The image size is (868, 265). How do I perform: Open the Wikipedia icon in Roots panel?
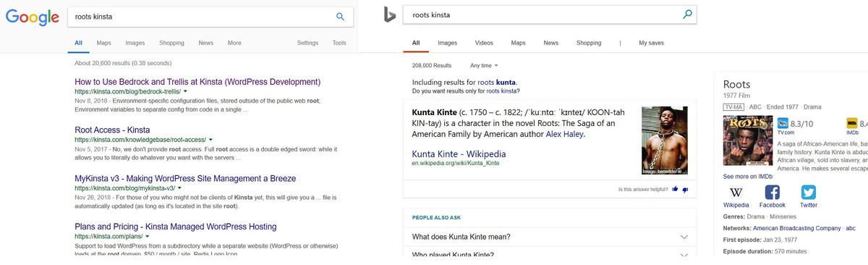(736, 193)
